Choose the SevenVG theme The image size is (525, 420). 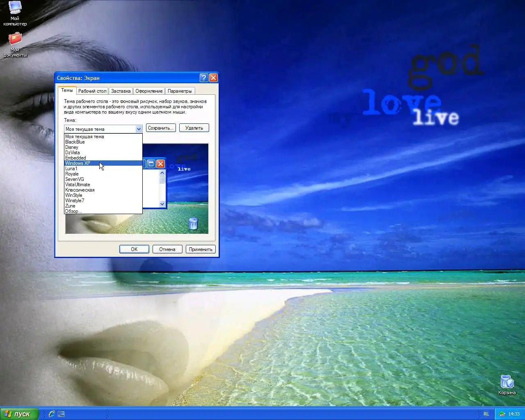pyautogui.click(x=103, y=179)
